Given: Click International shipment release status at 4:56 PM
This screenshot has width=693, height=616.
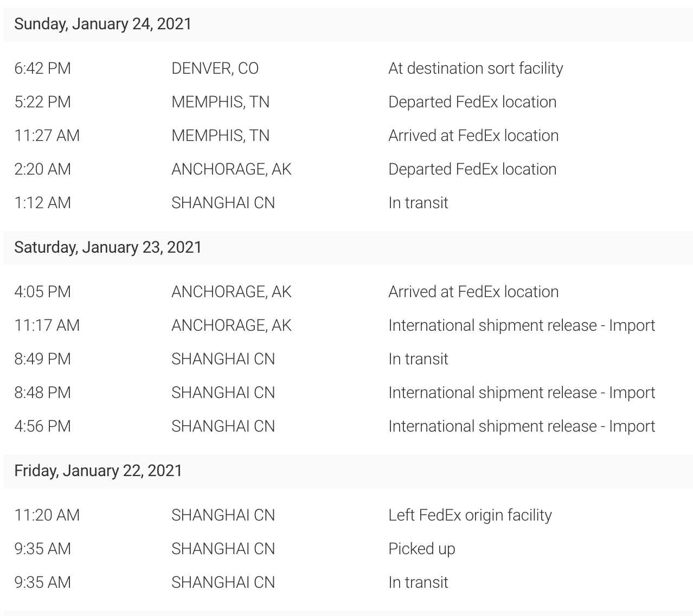Looking at the screenshot, I should [522, 426].
